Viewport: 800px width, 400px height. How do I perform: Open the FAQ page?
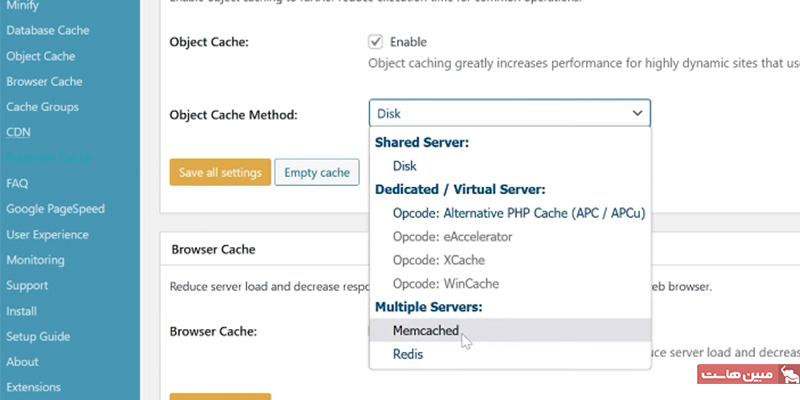tap(17, 183)
